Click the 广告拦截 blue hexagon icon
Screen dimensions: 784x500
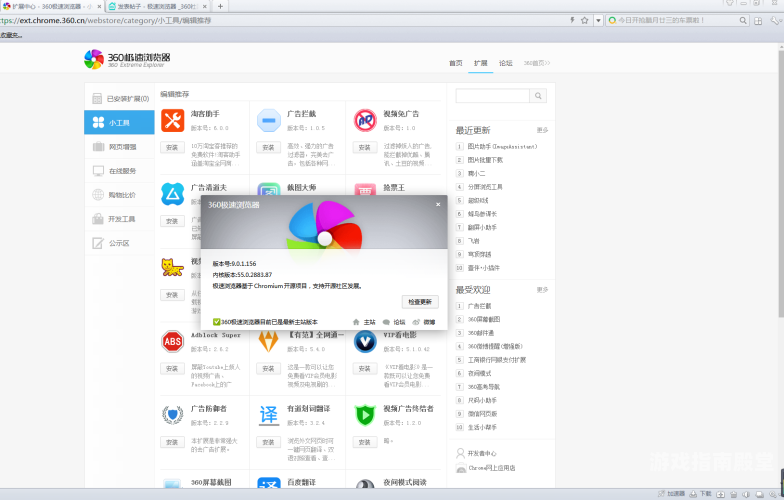point(268,120)
